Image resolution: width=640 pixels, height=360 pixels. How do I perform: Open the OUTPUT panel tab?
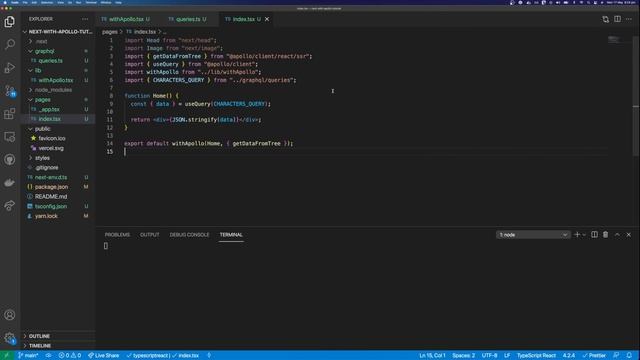pos(149,235)
